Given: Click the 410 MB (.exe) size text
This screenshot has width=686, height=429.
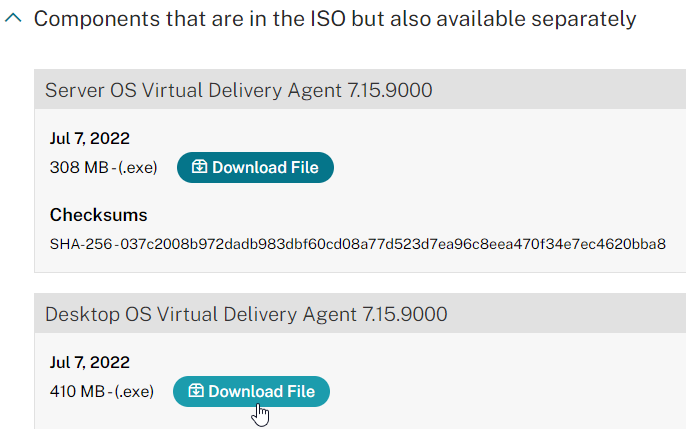Looking at the screenshot, I should [102, 391].
